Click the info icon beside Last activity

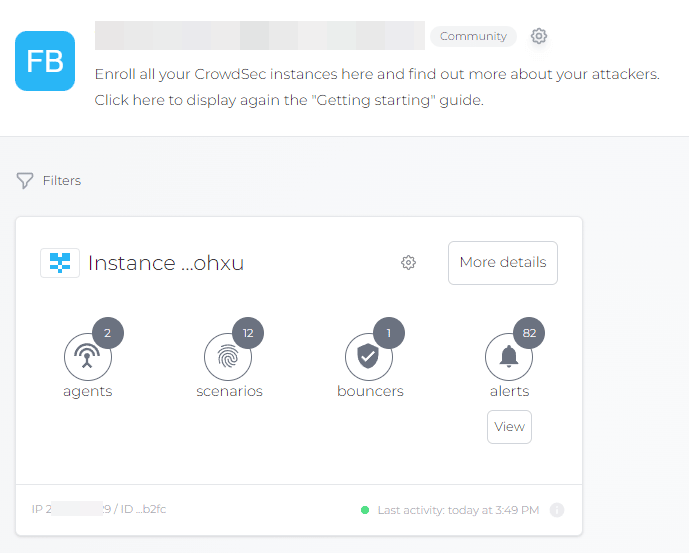click(x=557, y=510)
